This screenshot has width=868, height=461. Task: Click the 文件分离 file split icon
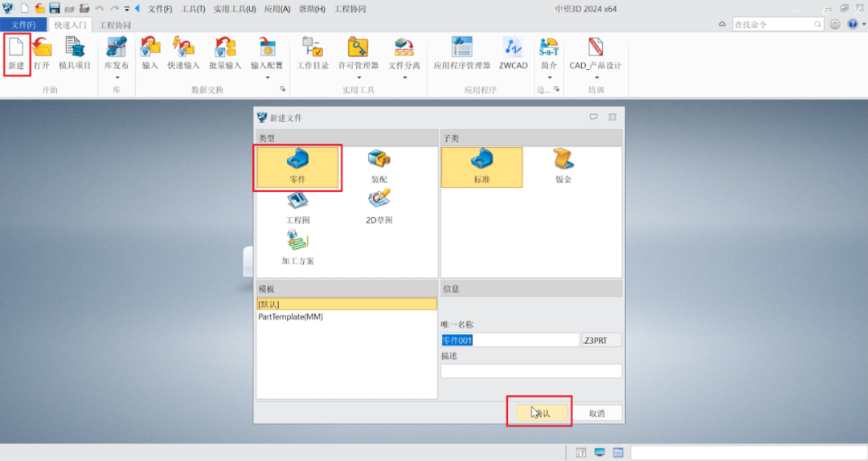click(x=404, y=53)
